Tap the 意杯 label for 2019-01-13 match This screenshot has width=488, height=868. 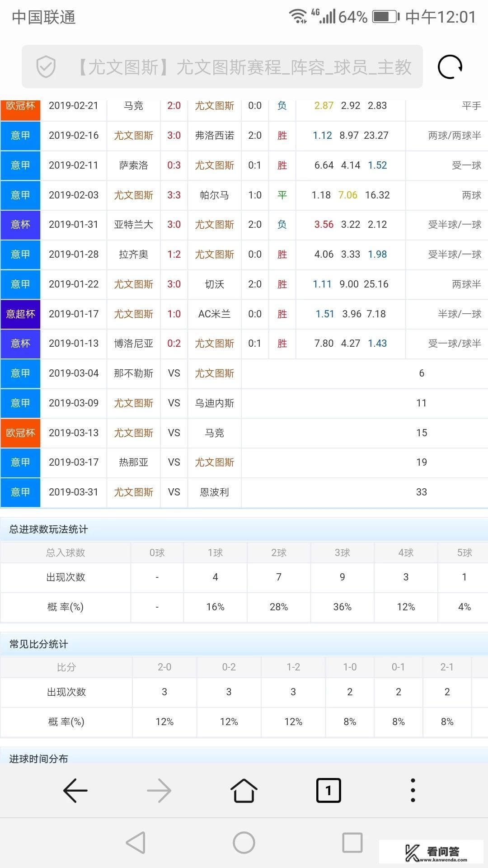(x=20, y=344)
